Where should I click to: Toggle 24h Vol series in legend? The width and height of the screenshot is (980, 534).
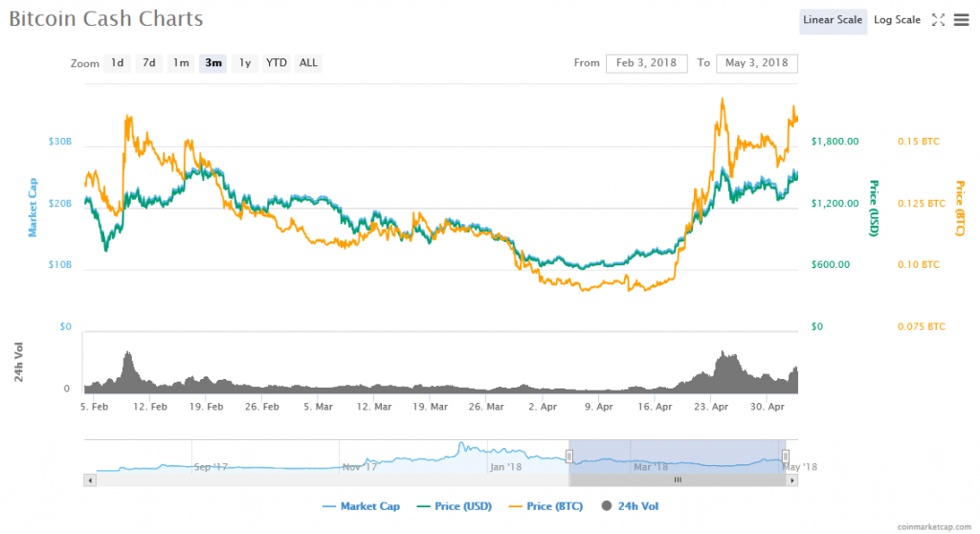tap(630, 506)
